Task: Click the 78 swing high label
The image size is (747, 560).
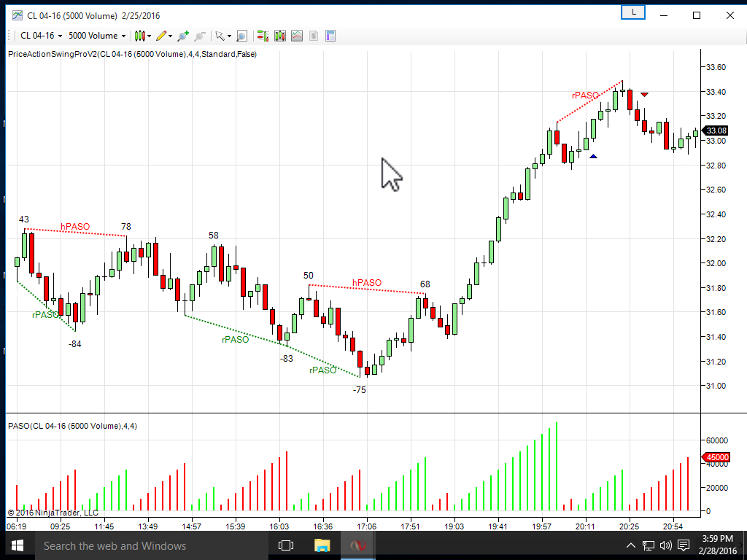Action: click(x=125, y=227)
